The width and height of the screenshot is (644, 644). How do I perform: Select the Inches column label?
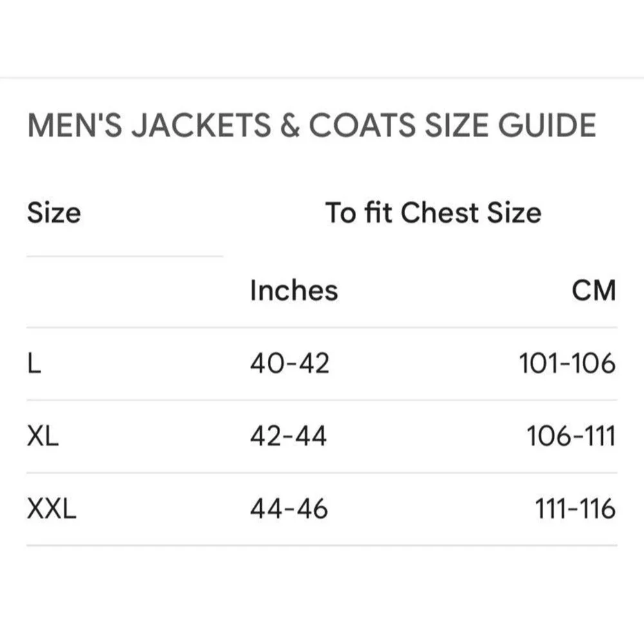tap(294, 290)
